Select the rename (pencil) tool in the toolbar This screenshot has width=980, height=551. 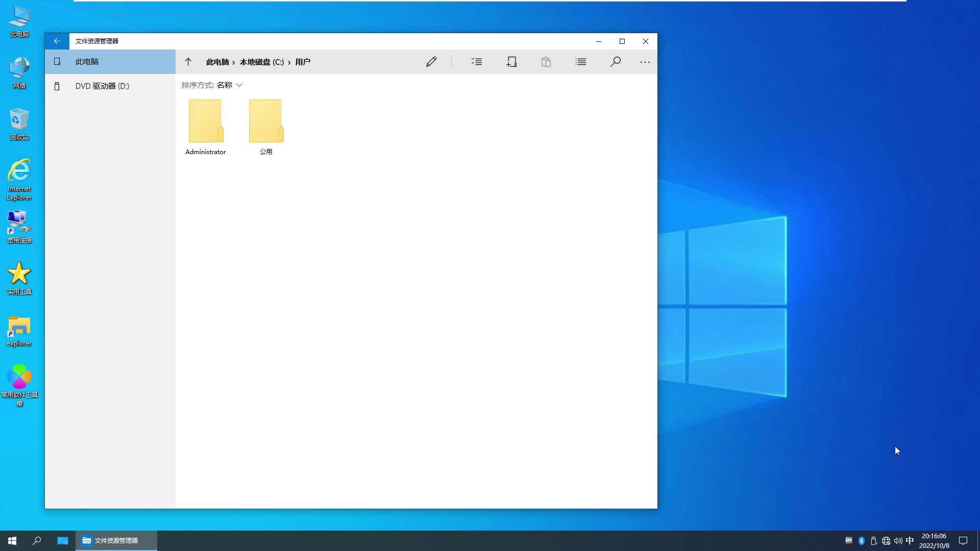coord(431,62)
